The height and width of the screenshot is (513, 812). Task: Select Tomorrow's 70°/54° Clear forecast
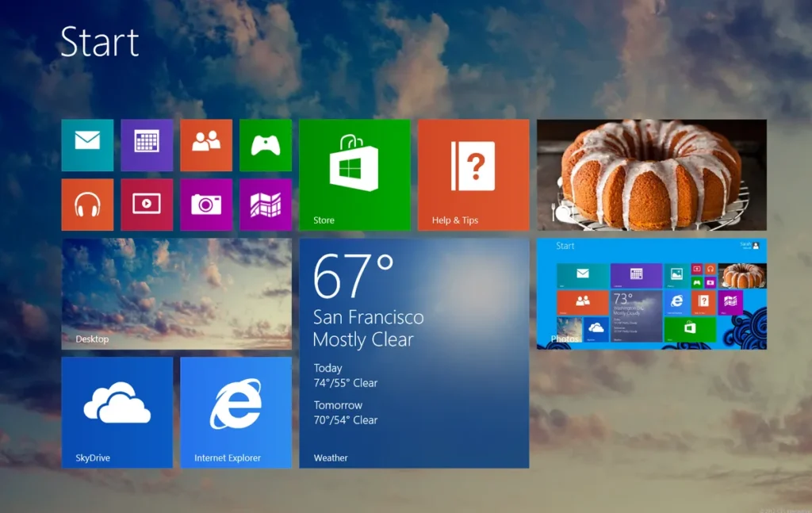coord(345,420)
